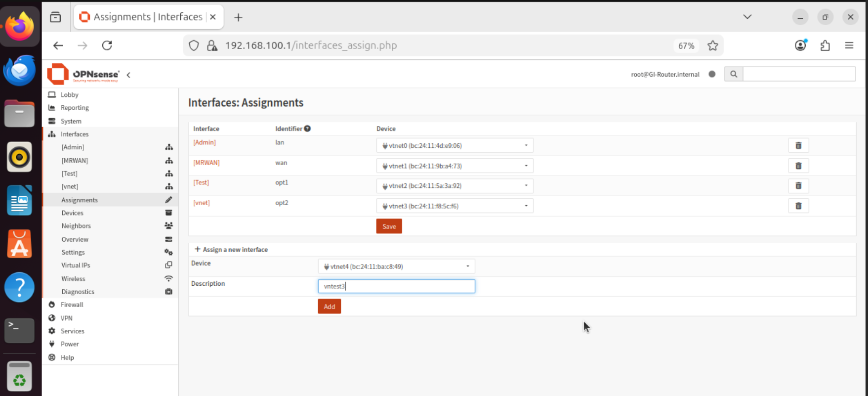Click the Identifier help question mark icon
This screenshot has height=396, width=868.
click(x=307, y=129)
